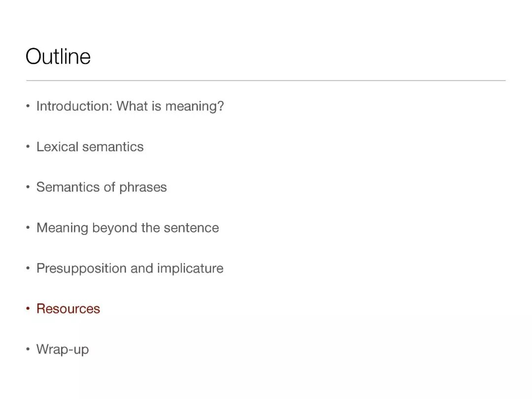Screen dimensions: 532x399
Task: Click the bullet beside 'Presupposition and implicature'
Action: tap(28, 268)
